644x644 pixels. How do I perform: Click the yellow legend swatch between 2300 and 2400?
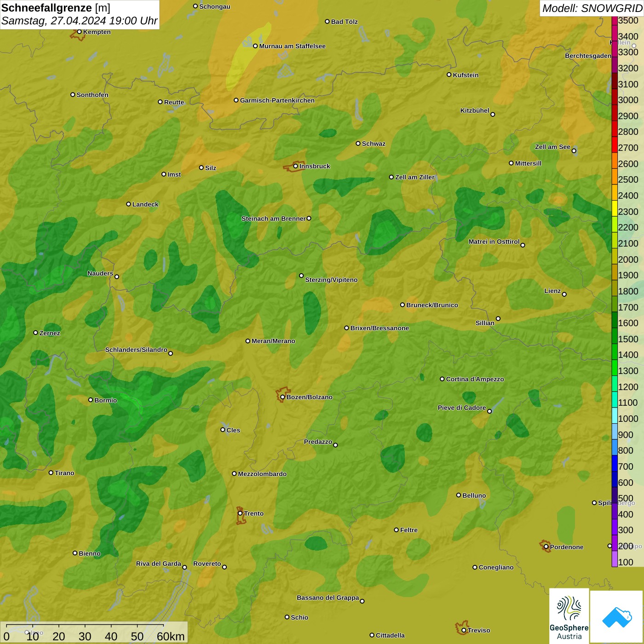[615, 208]
